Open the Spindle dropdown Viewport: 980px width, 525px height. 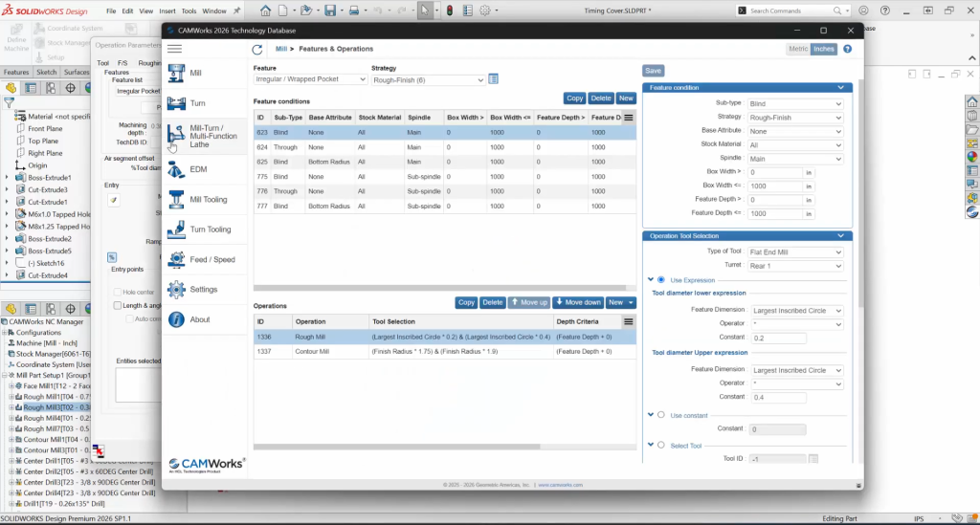[795, 159]
